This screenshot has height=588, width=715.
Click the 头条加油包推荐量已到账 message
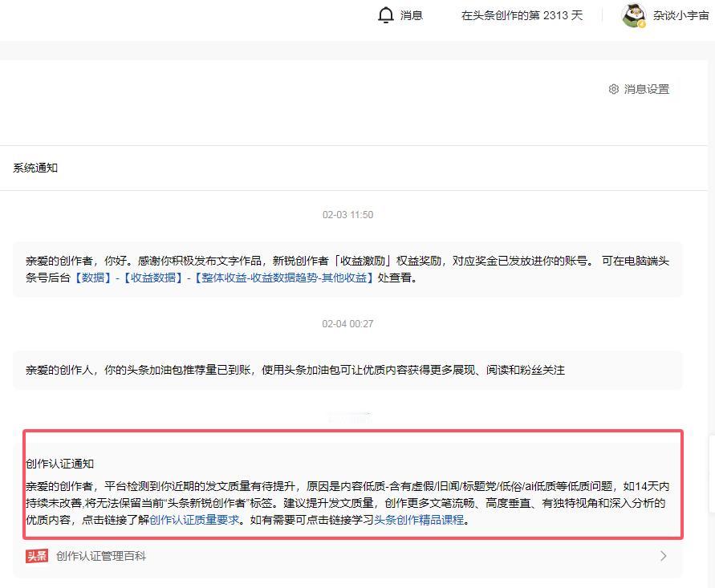coord(347,370)
